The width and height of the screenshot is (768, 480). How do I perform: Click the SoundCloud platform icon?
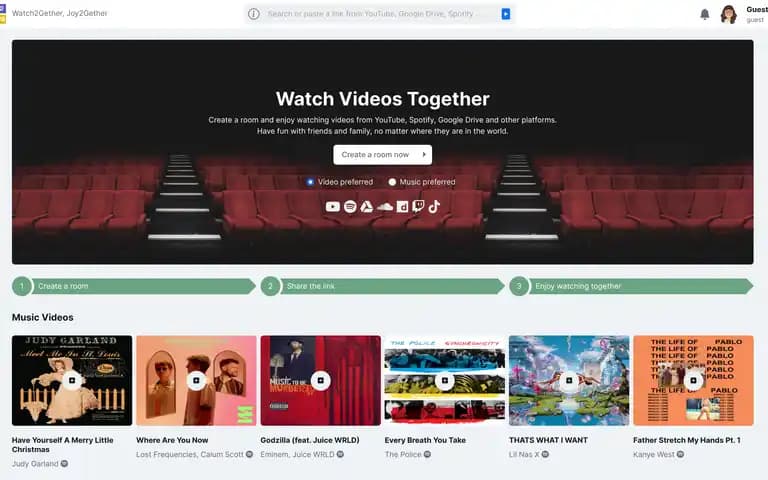pos(385,207)
